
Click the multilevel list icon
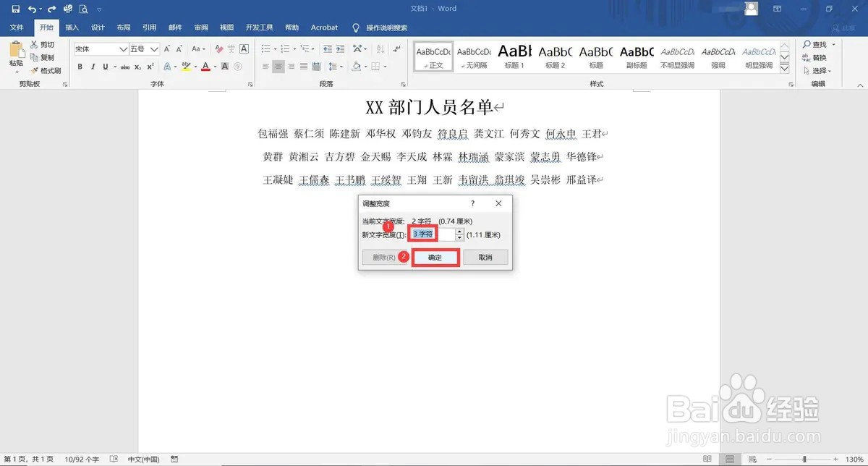[x=305, y=48]
